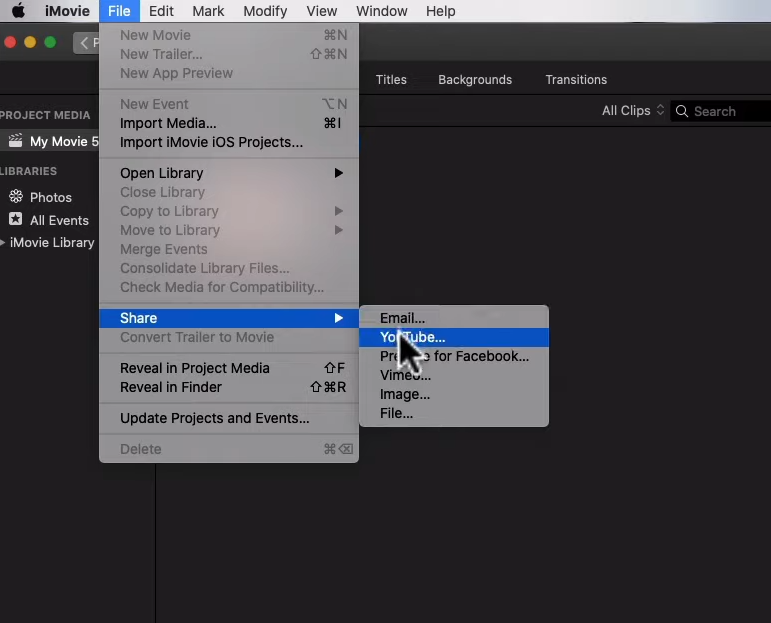Open the Edit menu

[x=161, y=11]
